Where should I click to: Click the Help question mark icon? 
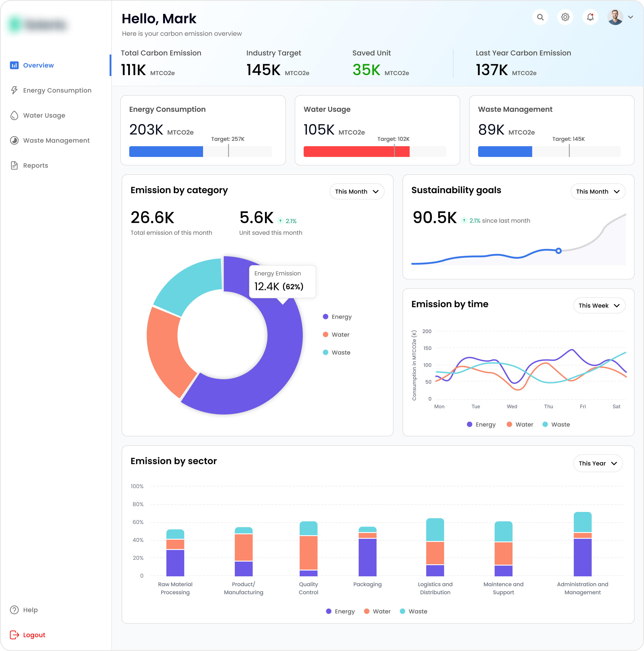14,610
